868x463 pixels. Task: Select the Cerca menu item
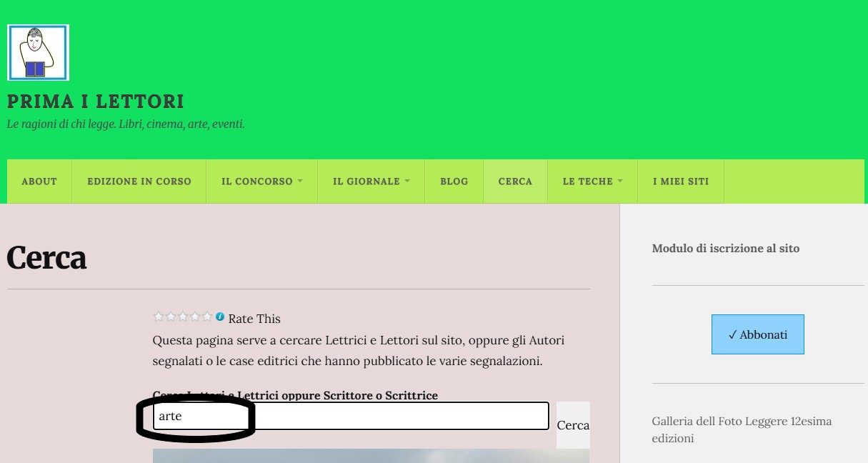[515, 181]
